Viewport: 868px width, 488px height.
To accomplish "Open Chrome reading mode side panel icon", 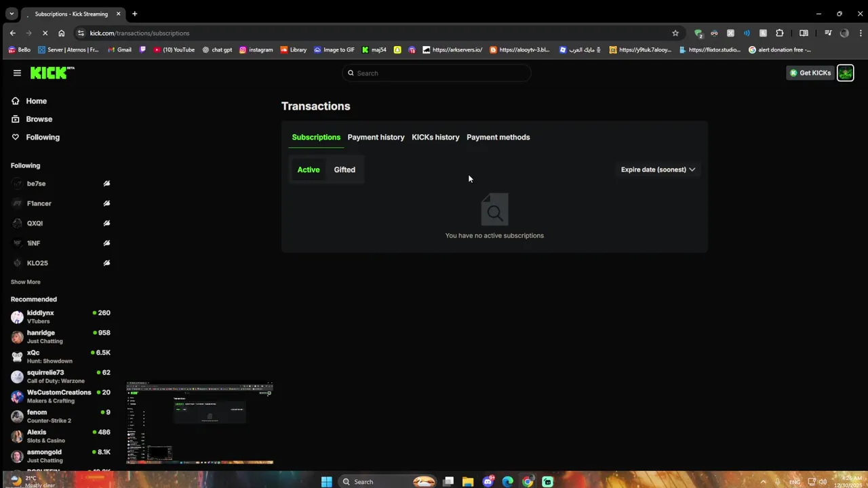I will (804, 33).
